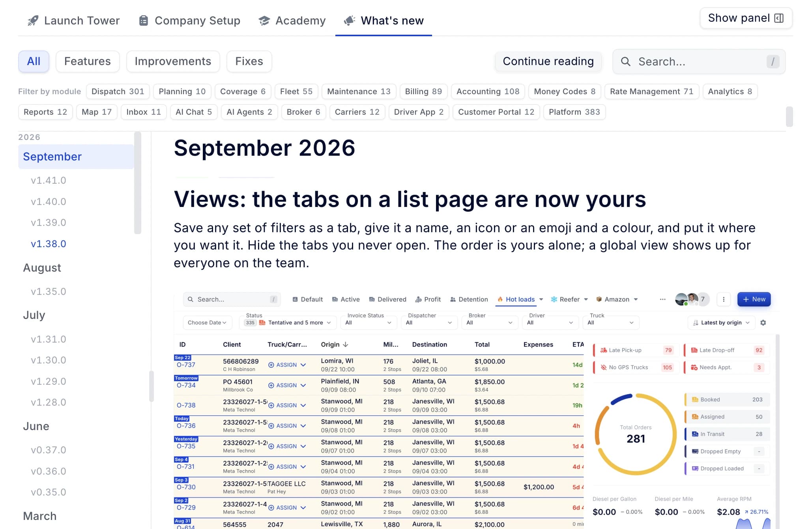Filter changelog by Fixes
This screenshot has height=529, width=812.
[249, 61]
